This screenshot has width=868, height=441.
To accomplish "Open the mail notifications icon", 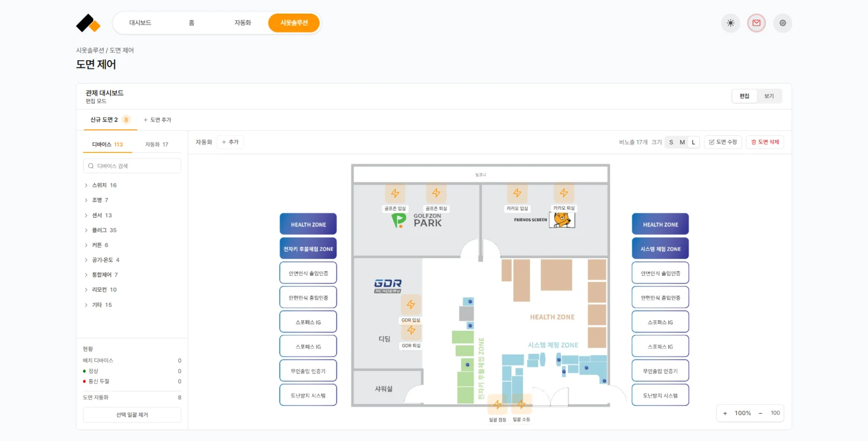I will pyautogui.click(x=756, y=23).
